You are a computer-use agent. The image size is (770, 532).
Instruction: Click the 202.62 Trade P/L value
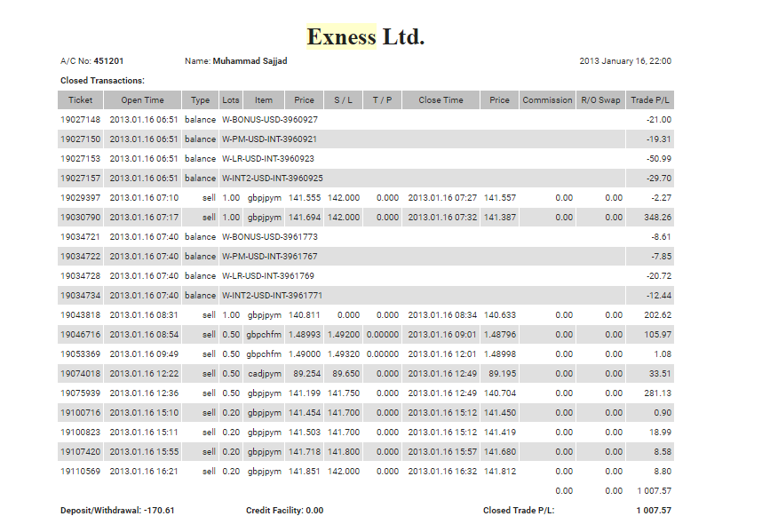coord(657,315)
